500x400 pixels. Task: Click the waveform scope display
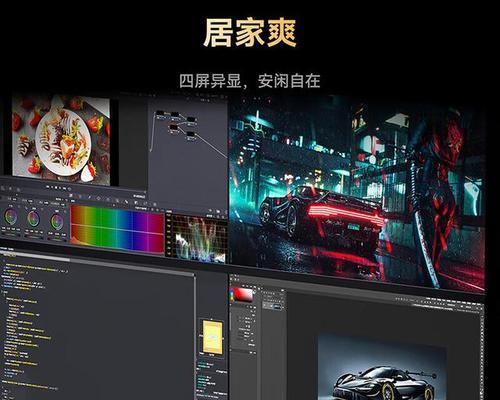(x=197, y=238)
